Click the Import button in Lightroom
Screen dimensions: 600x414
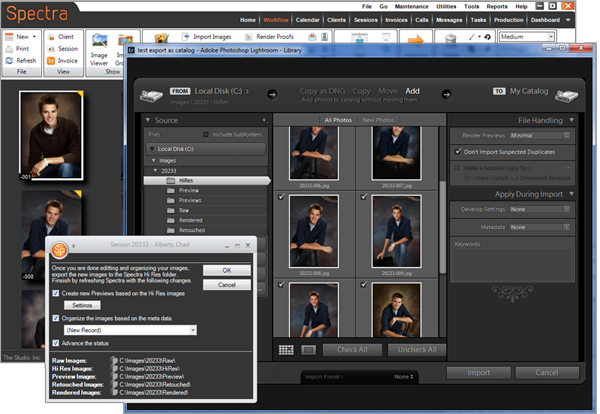[x=478, y=373]
